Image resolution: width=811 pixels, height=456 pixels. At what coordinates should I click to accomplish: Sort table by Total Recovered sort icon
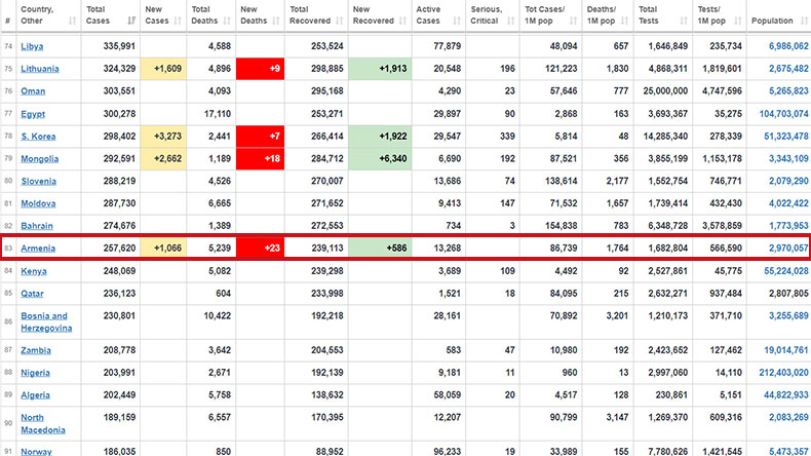click(x=339, y=21)
